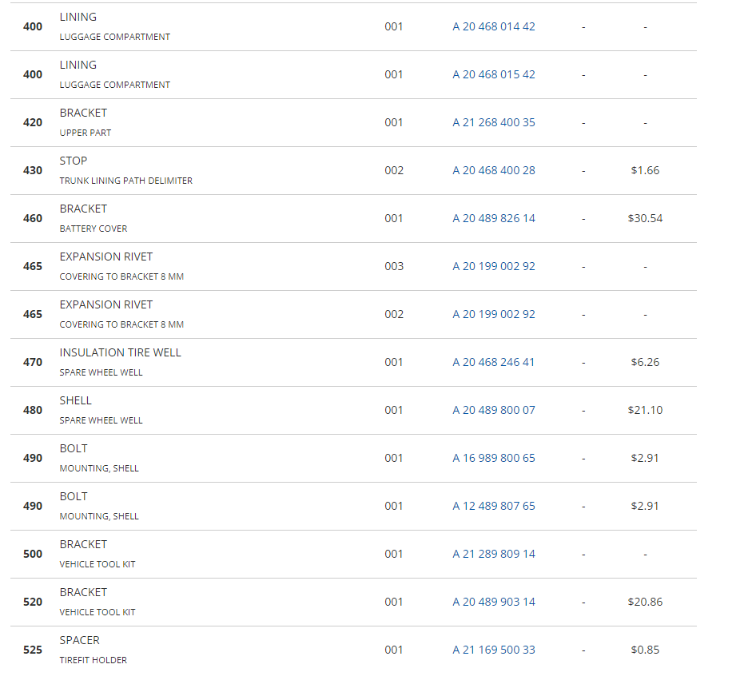Click the SPACER tirefit holder description
The image size is (756, 700).
pos(93,650)
